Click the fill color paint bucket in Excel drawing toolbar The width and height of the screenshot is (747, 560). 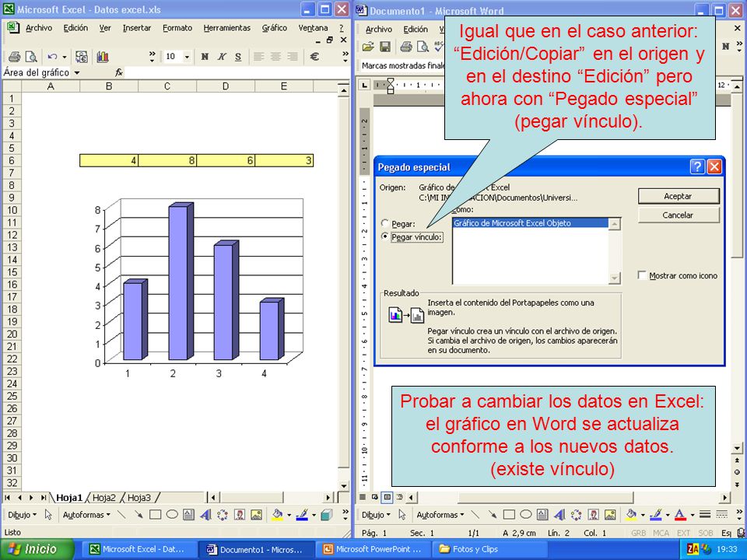pyautogui.click(x=277, y=515)
